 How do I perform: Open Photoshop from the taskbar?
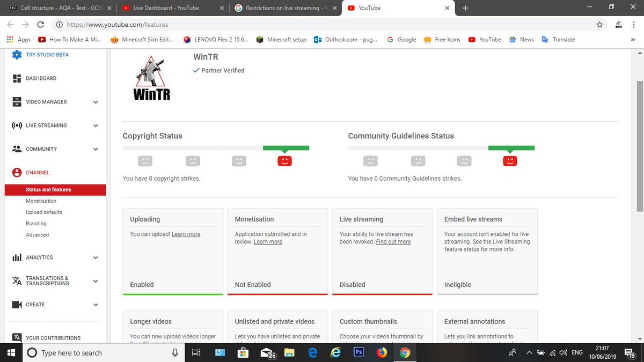click(359, 352)
